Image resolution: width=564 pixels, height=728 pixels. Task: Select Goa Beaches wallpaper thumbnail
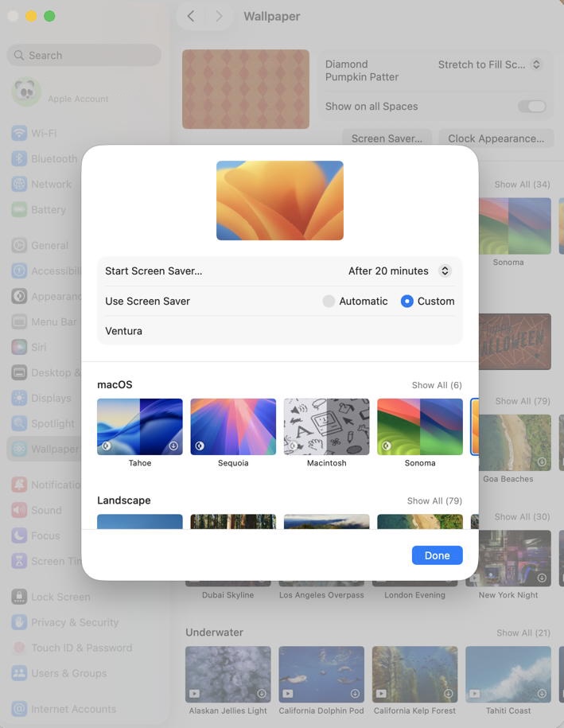[x=515, y=442]
